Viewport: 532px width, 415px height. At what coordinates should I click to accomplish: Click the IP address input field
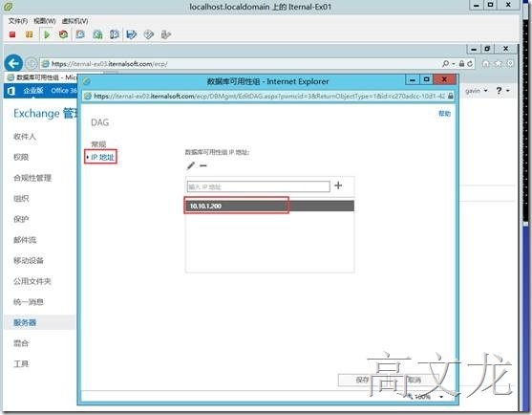(x=258, y=186)
